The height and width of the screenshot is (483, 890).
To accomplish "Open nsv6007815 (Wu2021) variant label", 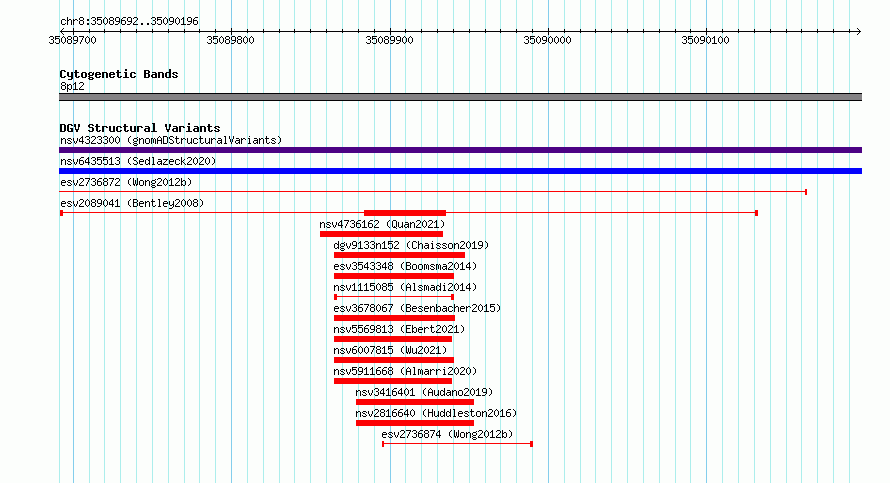I will (x=390, y=350).
